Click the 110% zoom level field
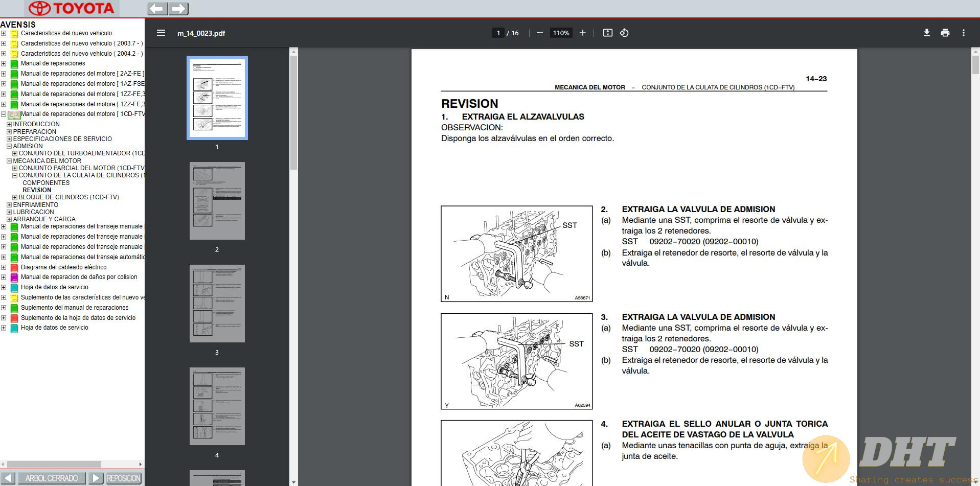The width and height of the screenshot is (980, 486). click(x=561, y=33)
